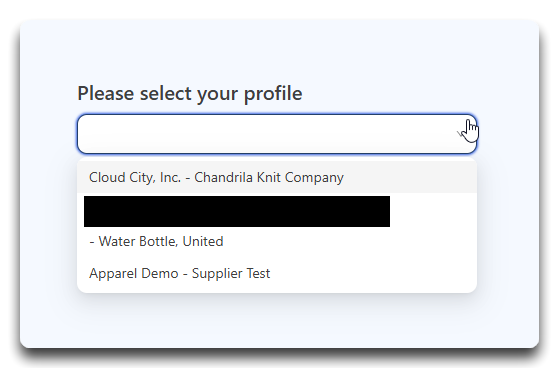This screenshot has height=368, width=559.
Task: Choose the last option in profile list
Action: (277, 274)
